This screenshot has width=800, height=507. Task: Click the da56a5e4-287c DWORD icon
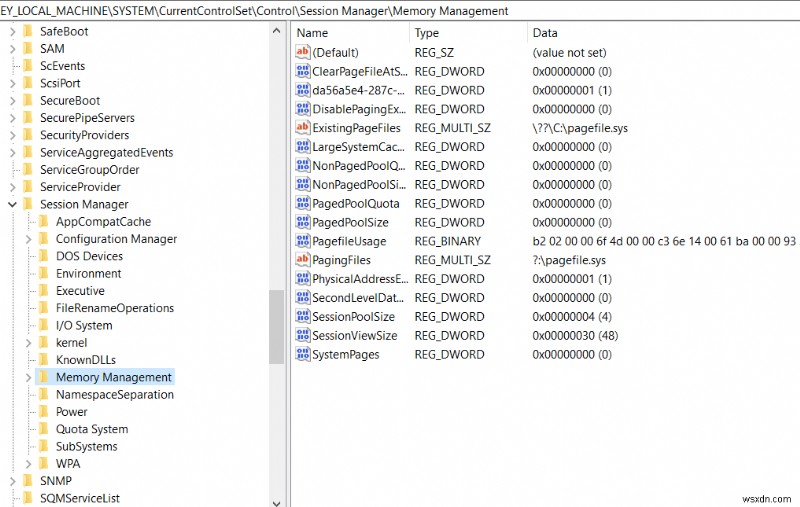pos(303,90)
